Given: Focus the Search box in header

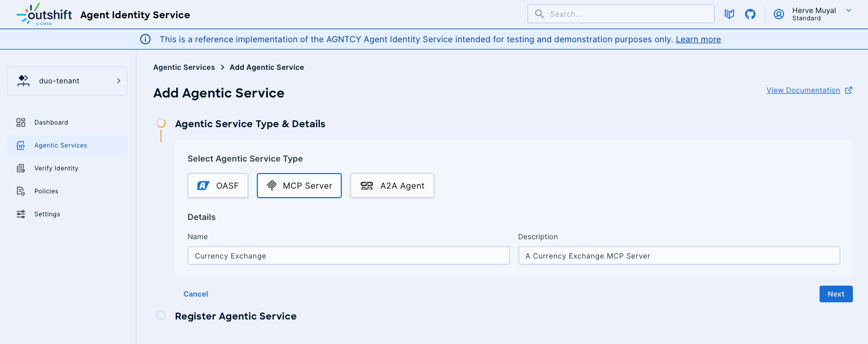Looking at the screenshot, I should click(621, 14).
